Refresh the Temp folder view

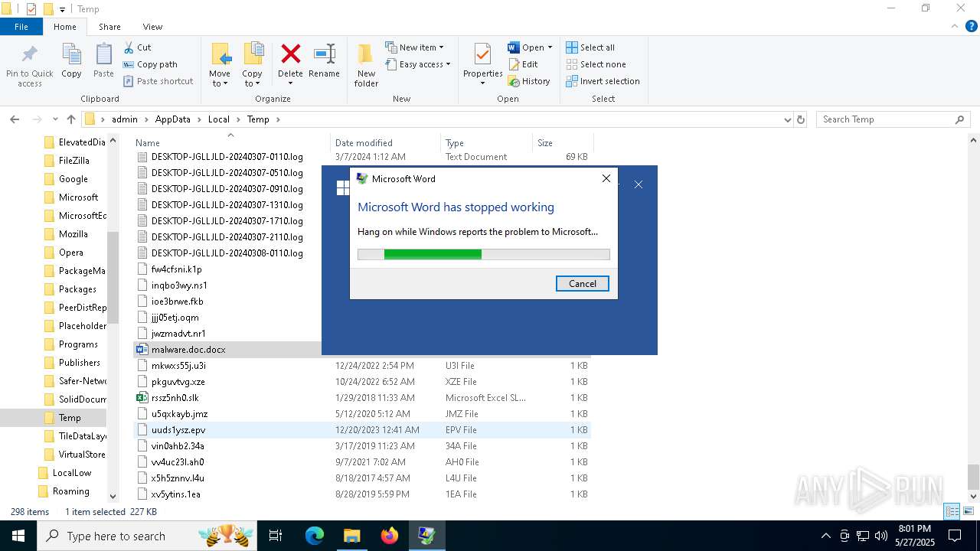(x=801, y=119)
